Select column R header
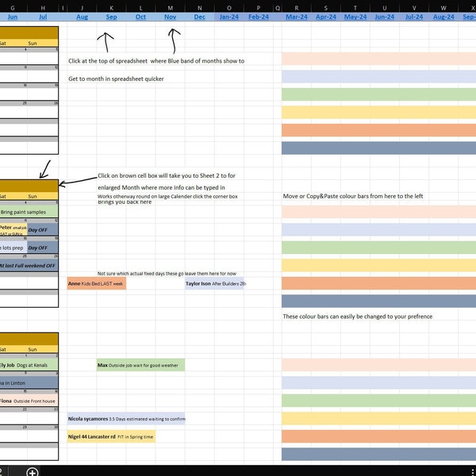This screenshot has width=476, height=476. 296,8
